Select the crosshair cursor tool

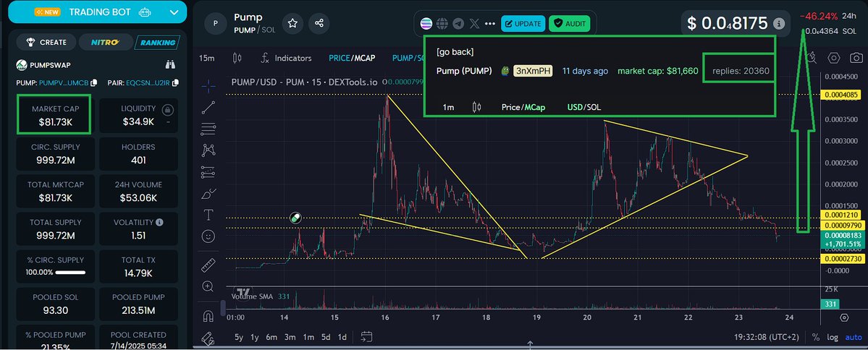[x=208, y=86]
